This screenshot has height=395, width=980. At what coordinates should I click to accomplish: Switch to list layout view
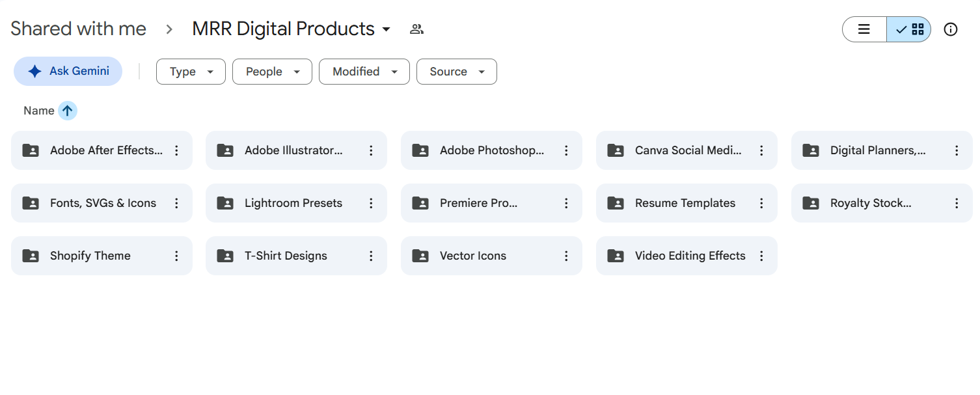point(864,29)
